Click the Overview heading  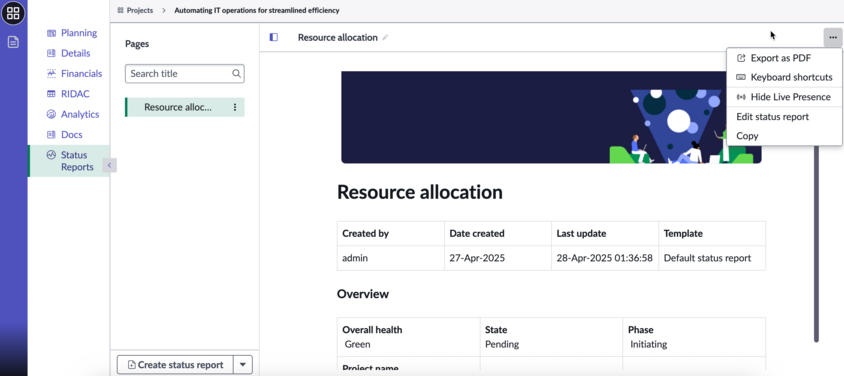pyautogui.click(x=363, y=294)
